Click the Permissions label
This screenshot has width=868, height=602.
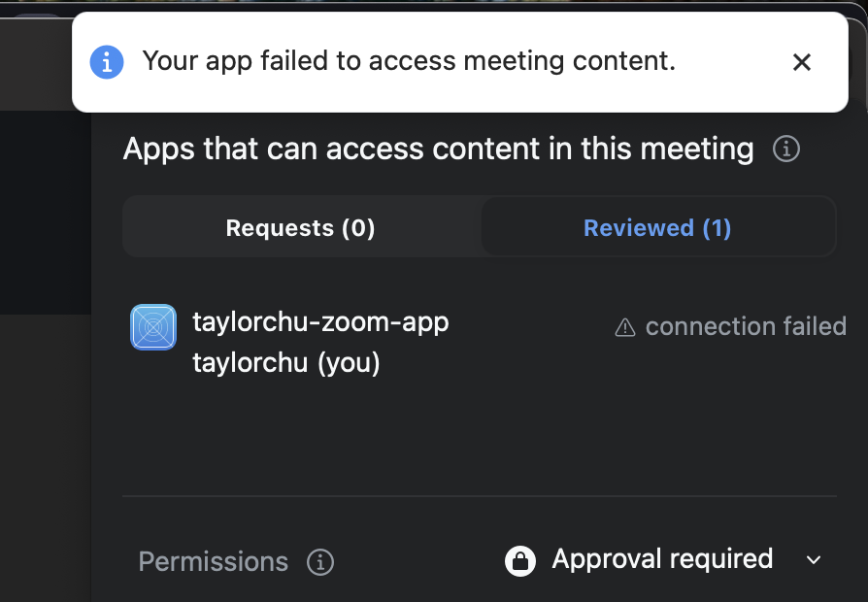(x=214, y=562)
